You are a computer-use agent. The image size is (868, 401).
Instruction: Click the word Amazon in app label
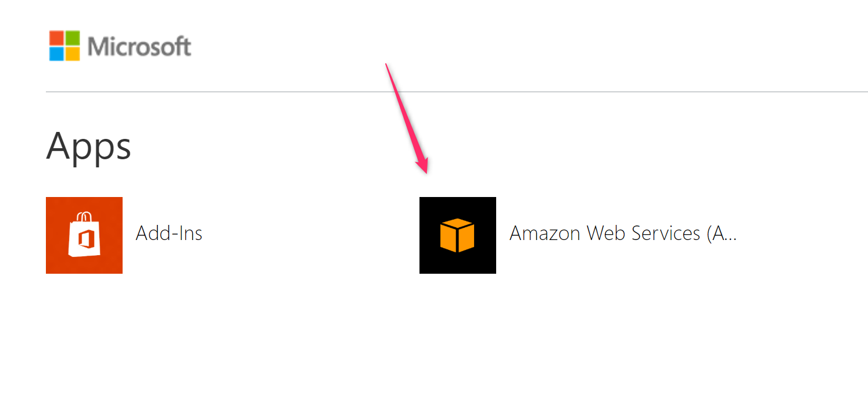[x=545, y=233]
